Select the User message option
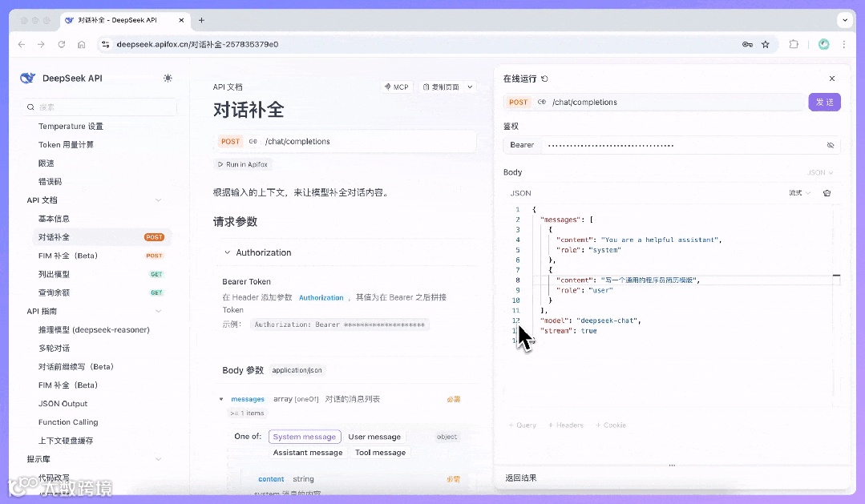This screenshot has width=865, height=504. (374, 437)
